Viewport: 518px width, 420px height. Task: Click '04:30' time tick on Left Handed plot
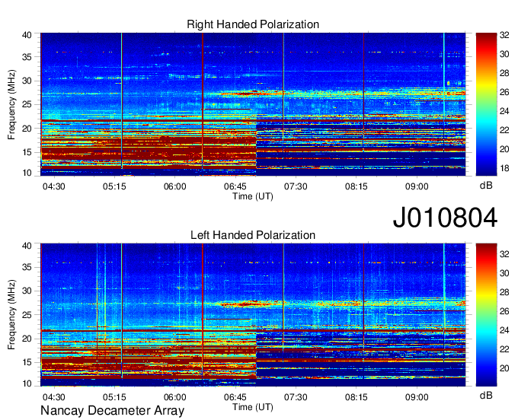coord(54,397)
